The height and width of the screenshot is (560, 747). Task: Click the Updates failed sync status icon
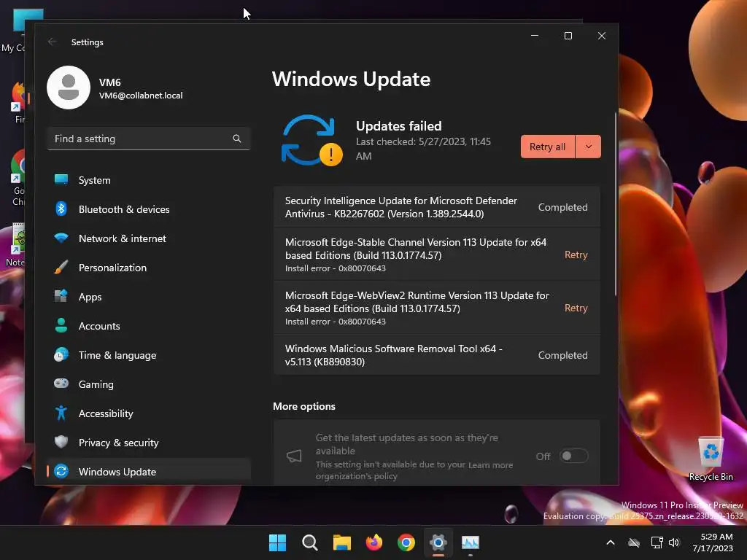[312, 141]
